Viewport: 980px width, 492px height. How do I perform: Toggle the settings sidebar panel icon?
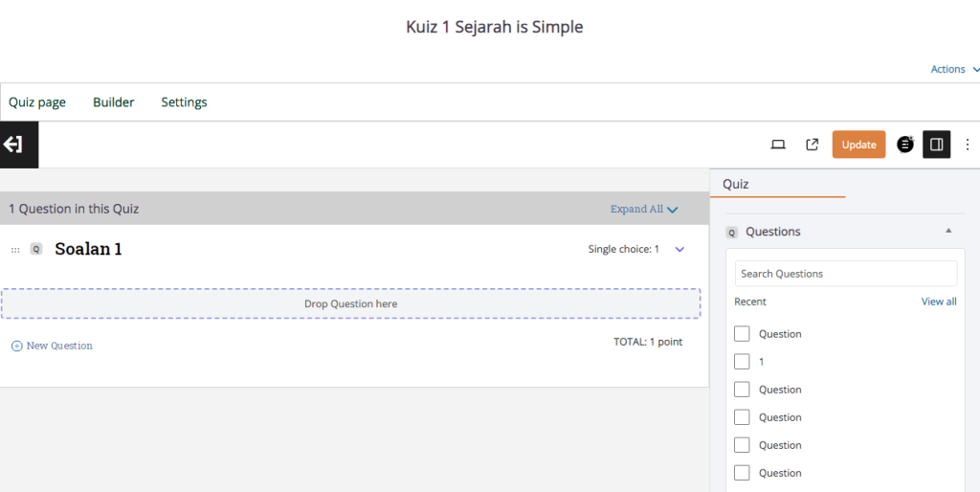tap(936, 145)
